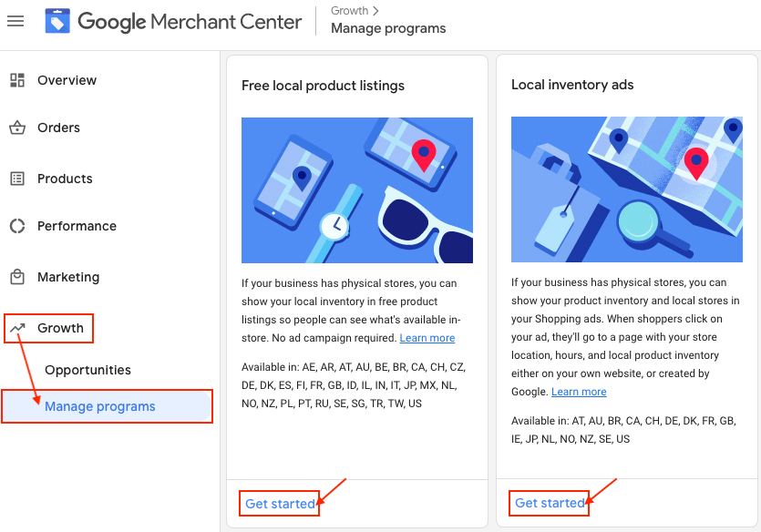Open Learn more for free local listings

(x=427, y=337)
